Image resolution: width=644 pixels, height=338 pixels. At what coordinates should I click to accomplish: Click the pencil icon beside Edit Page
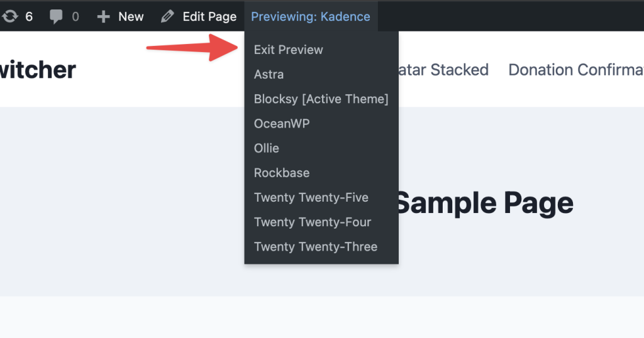[x=167, y=16]
